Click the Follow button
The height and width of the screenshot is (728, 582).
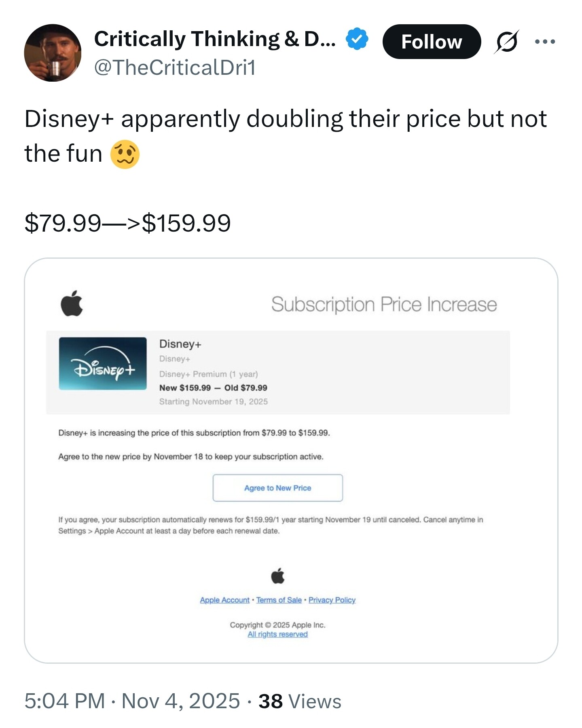(x=431, y=42)
